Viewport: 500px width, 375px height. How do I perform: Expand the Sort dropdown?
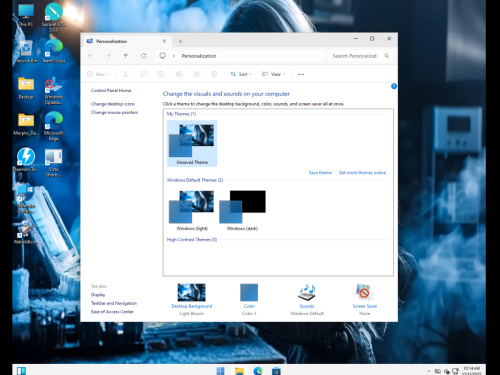coord(241,74)
